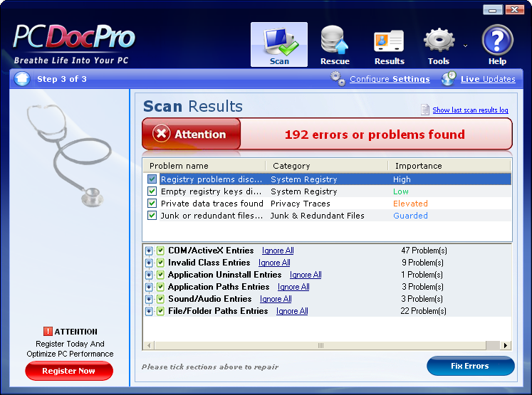Click the red X Attention icon
Screen dimensions: 532x395
point(162,134)
